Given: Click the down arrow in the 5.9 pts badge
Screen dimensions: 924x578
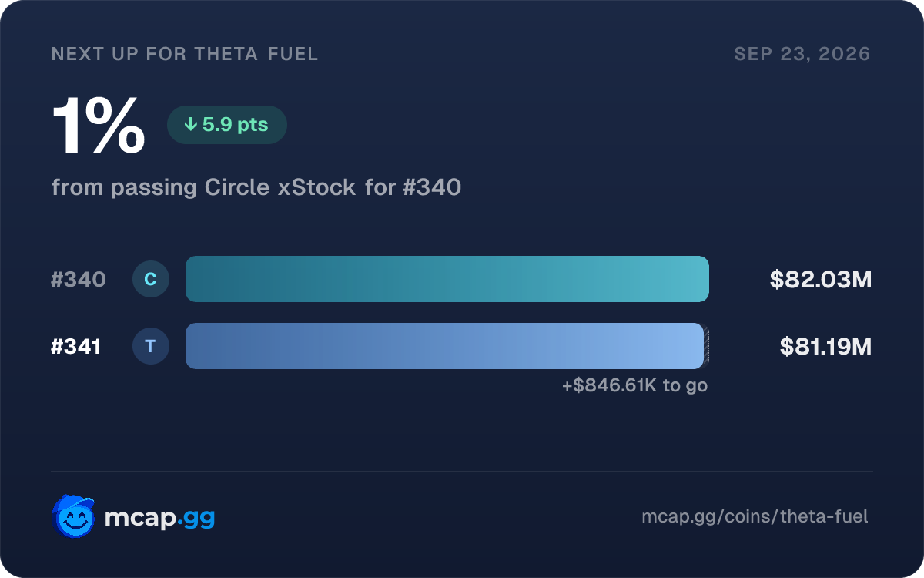Looking at the screenshot, I should tap(191, 125).
